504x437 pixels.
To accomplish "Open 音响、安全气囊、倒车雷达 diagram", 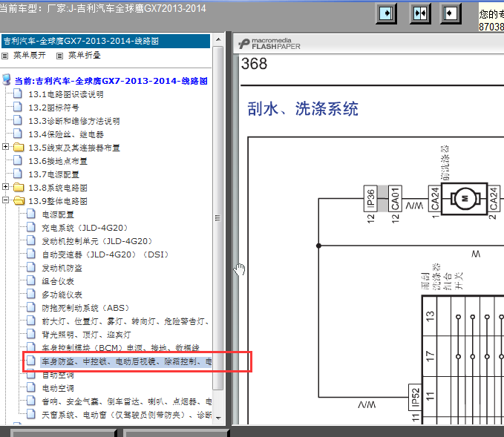I will pos(127,402).
